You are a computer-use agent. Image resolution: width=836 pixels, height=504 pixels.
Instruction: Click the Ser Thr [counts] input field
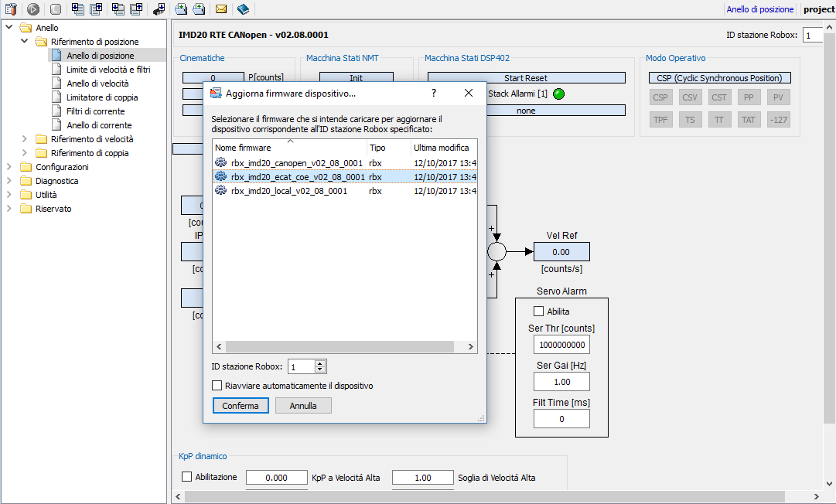pos(561,345)
